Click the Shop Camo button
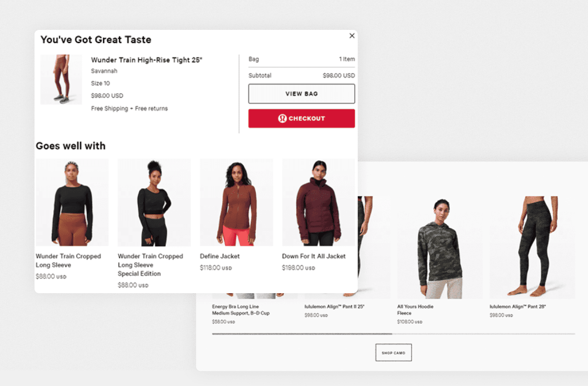The width and height of the screenshot is (588, 386). tap(394, 352)
